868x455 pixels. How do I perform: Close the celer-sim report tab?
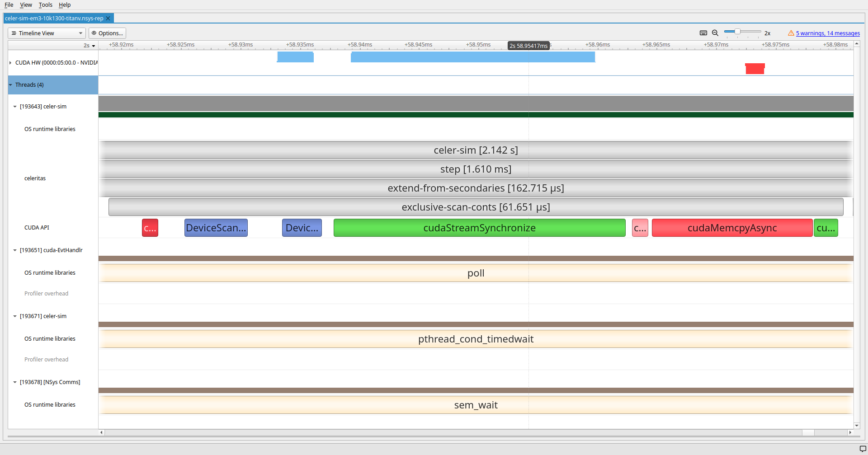click(x=108, y=19)
